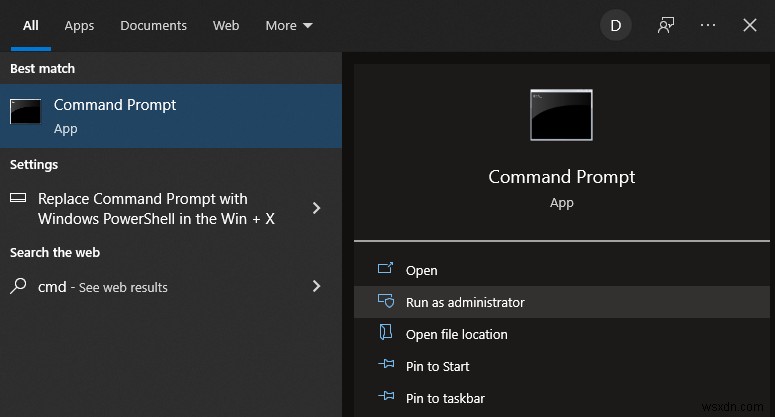Click the user account avatar D
This screenshot has height=417, width=775.
click(x=615, y=26)
